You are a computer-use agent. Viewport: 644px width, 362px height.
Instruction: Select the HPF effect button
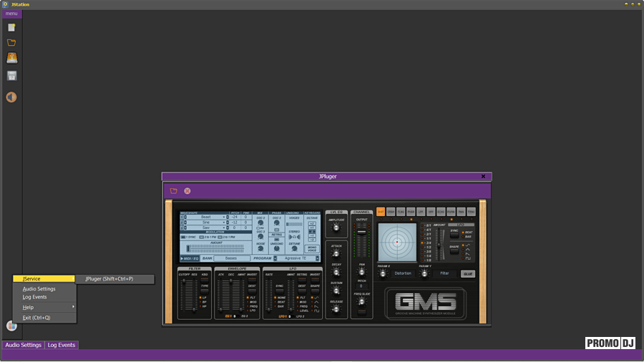[x=431, y=212]
